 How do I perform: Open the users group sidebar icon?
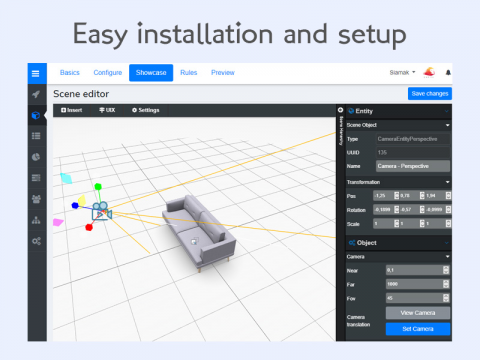(x=36, y=199)
